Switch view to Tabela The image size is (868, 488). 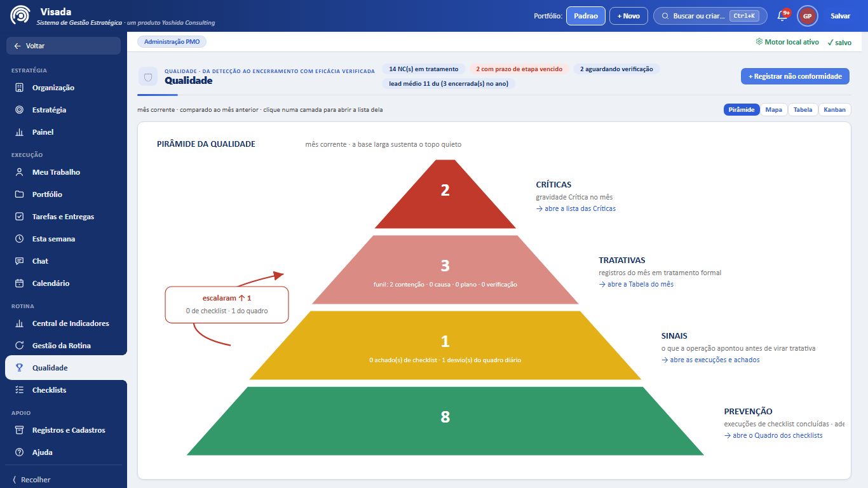point(803,110)
